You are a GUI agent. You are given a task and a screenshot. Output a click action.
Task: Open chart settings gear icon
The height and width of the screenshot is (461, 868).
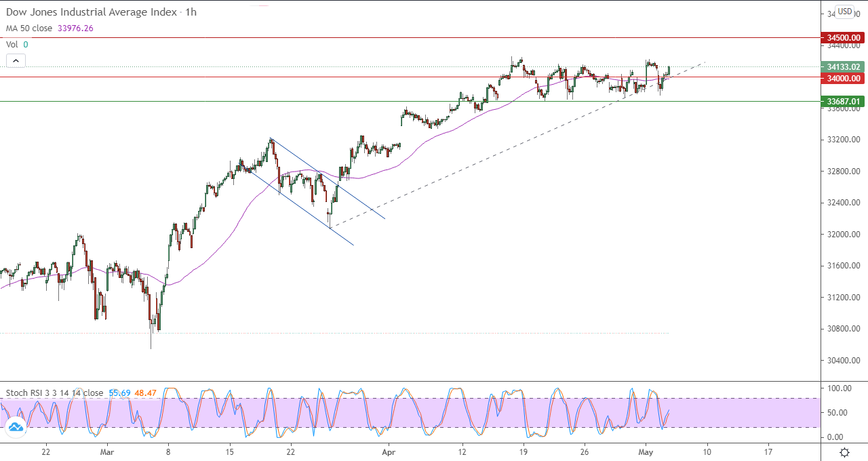844,452
